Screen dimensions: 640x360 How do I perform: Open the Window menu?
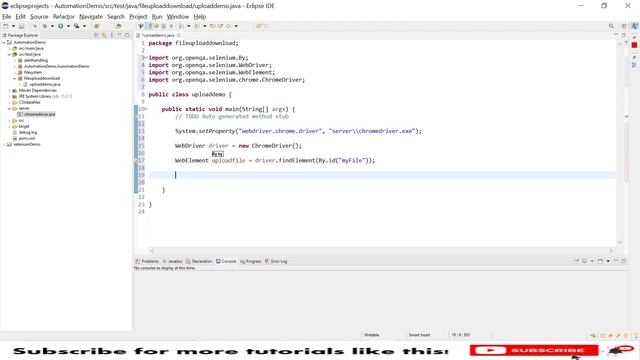pyautogui.click(x=178, y=17)
